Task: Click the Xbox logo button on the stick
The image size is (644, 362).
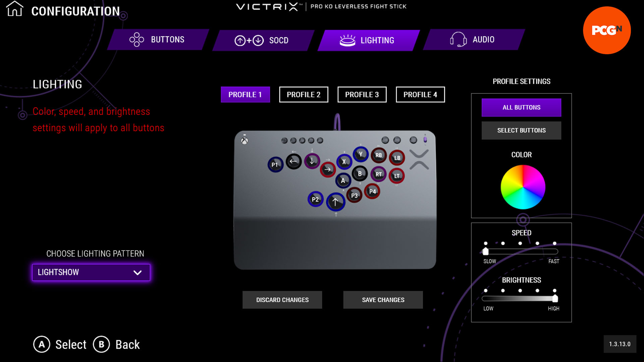Action: coord(245,141)
